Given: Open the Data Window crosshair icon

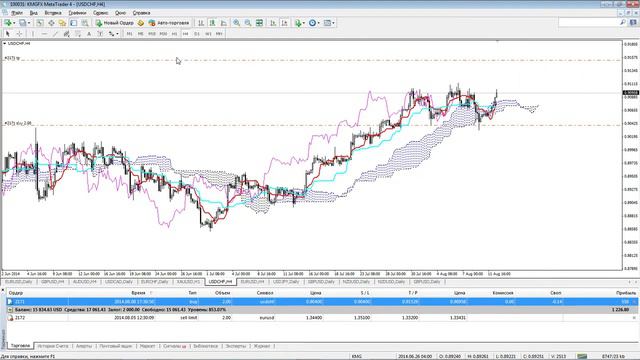Looking at the screenshot, I should click(51, 23).
